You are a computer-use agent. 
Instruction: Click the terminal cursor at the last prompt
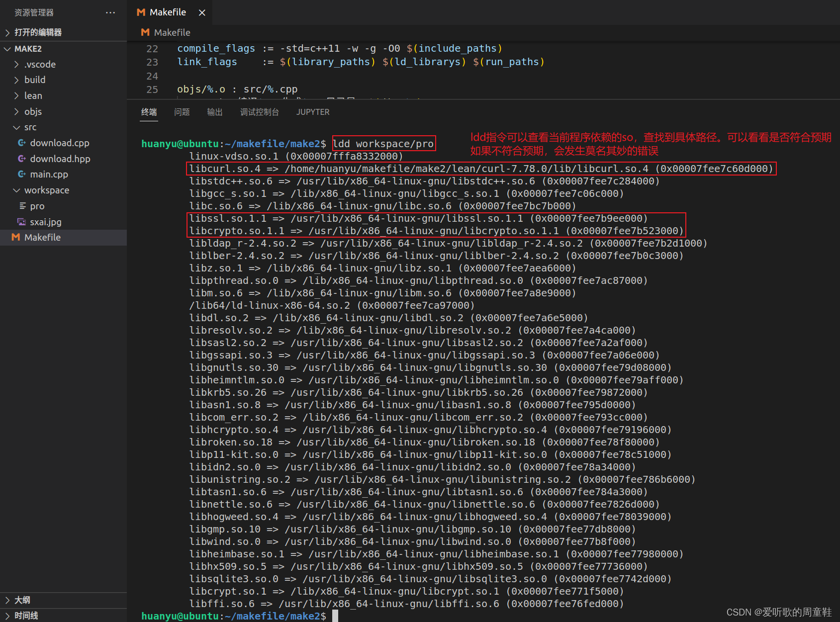tap(335, 616)
